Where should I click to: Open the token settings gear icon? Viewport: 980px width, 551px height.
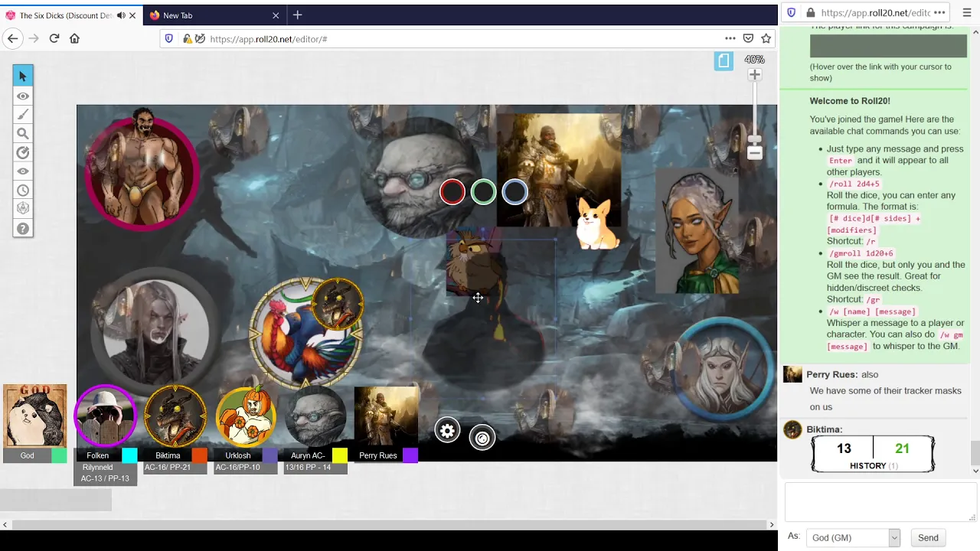point(447,431)
